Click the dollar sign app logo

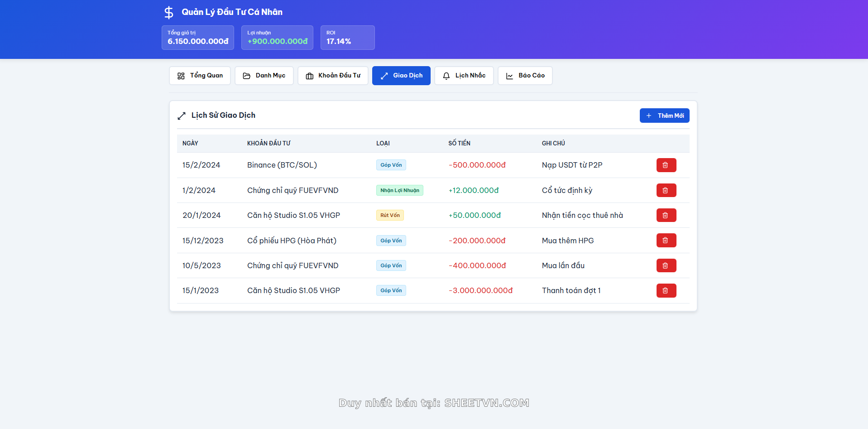tap(169, 12)
